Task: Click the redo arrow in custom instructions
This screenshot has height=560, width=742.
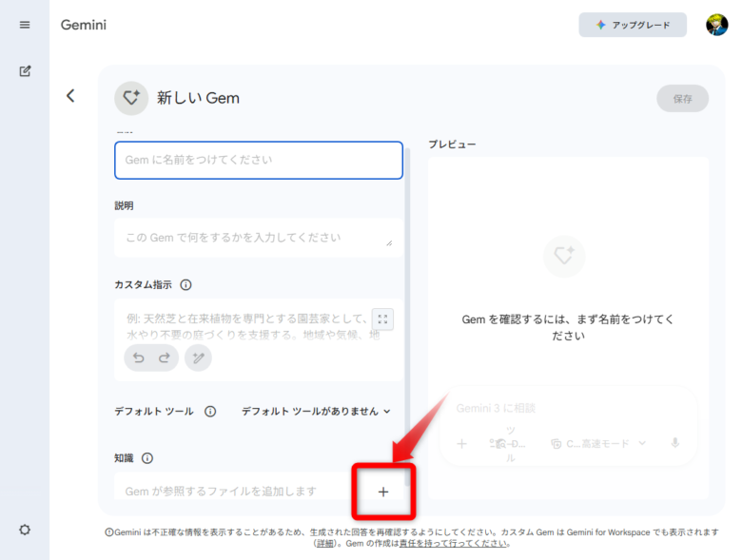Action: [164, 357]
